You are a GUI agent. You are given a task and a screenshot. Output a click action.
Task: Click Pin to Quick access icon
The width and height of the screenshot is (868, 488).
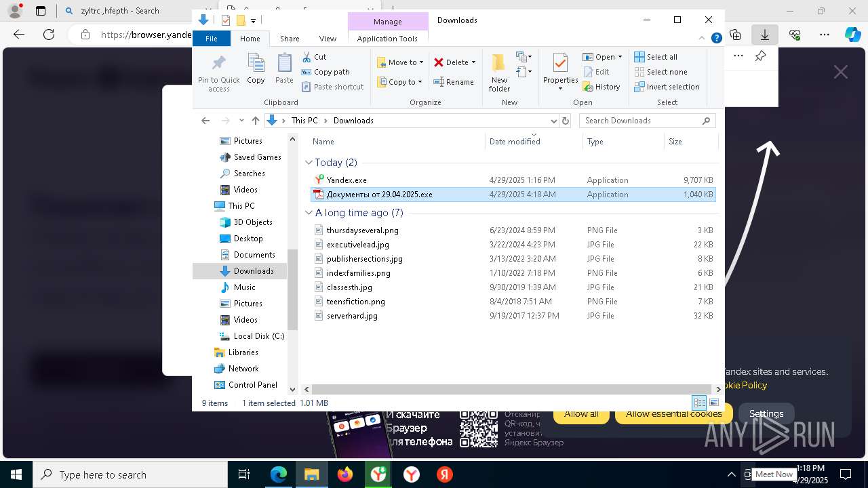tap(218, 64)
